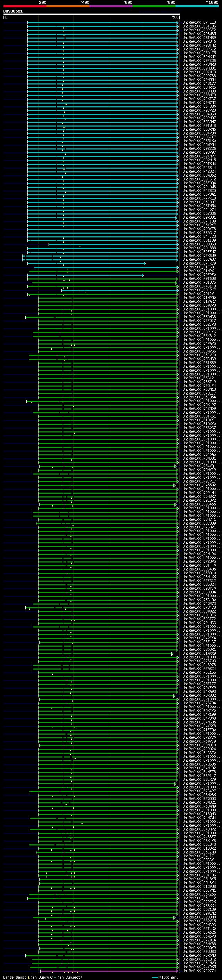Image resolution: width=222 pixels, height=980 pixels.
Task: Click the subject name UniRef100_Q9S7X7
Action: [x=199, y=137]
